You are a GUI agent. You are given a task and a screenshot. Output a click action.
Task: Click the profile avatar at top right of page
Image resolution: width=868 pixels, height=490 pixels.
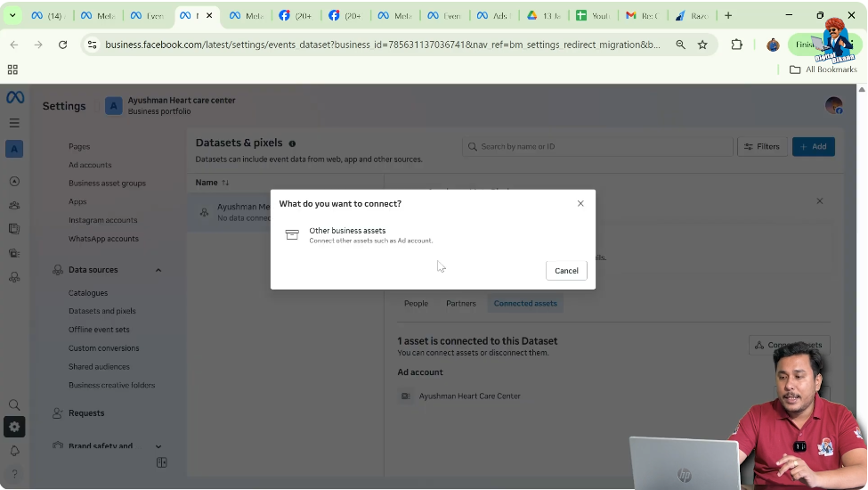pos(833,105)
